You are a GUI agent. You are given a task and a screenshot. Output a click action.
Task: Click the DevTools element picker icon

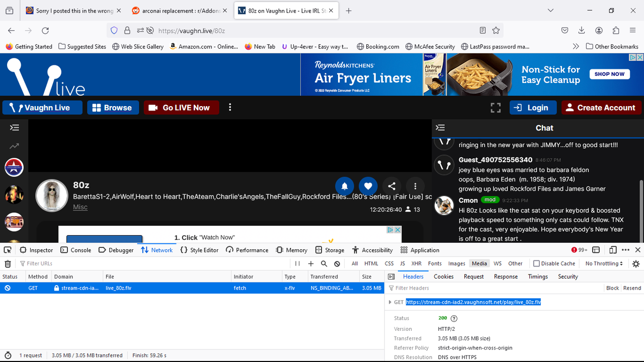point(8,250)
